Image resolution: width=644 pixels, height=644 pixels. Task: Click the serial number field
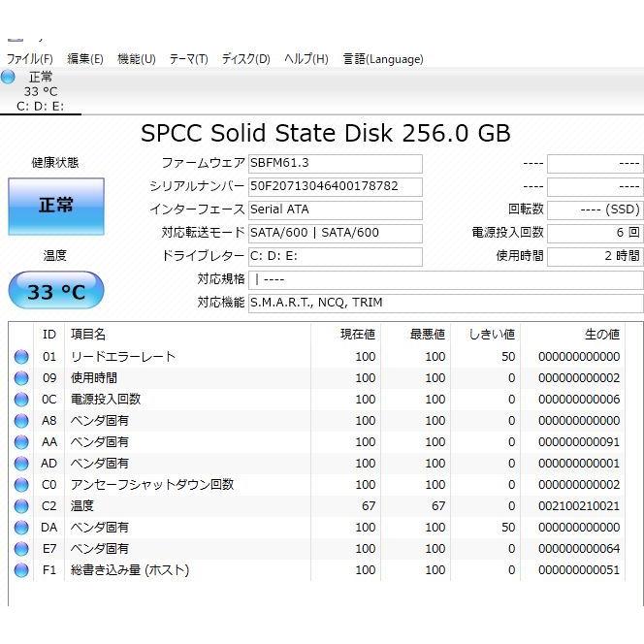(x=336, y=187)
